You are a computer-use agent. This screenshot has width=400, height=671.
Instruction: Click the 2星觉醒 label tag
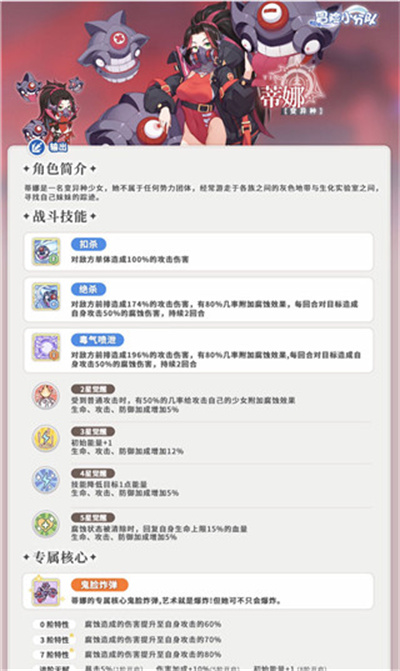(x=93, y=389)
